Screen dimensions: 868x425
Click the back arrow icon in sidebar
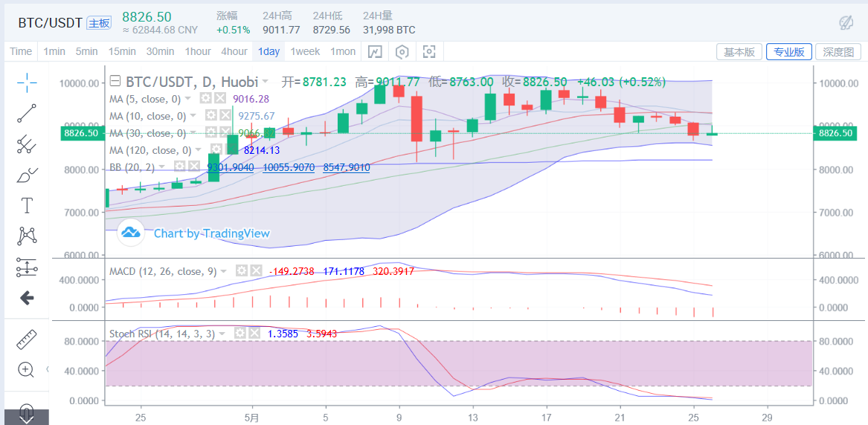(x=27, y=298)
